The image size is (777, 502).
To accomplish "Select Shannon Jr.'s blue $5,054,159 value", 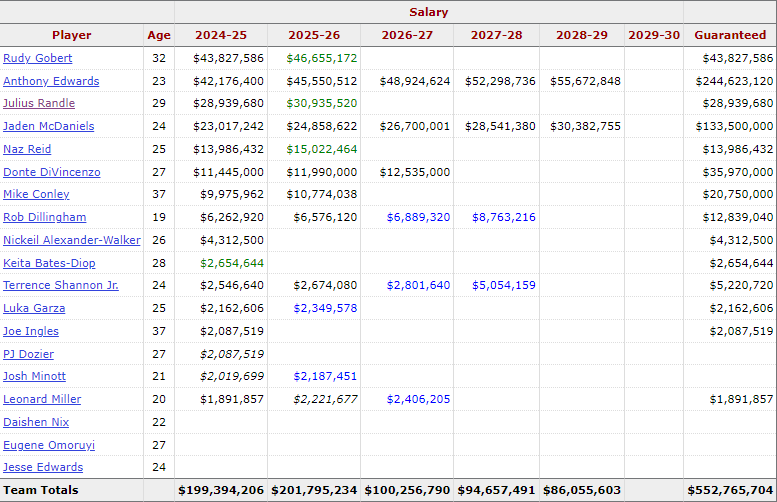I will point(503,285).
